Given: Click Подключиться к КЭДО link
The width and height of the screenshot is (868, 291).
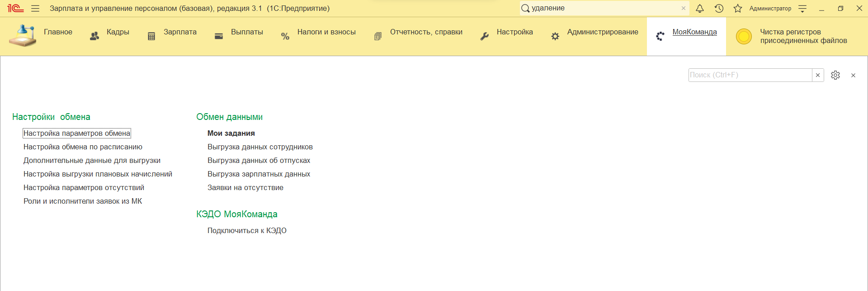Looking at the screenshot, I should tap(247, 231).
